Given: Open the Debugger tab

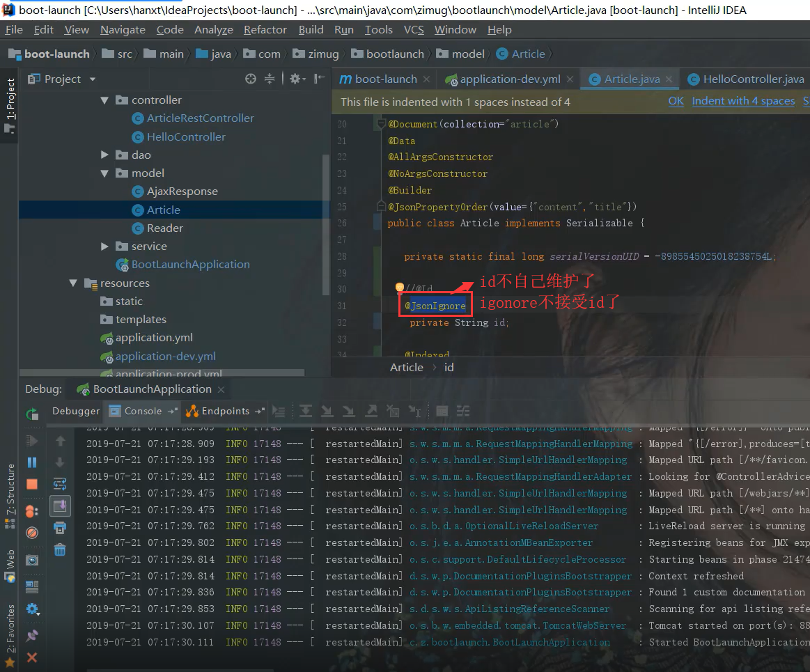Looking at the screenshot, I should [x=76, y=411].
